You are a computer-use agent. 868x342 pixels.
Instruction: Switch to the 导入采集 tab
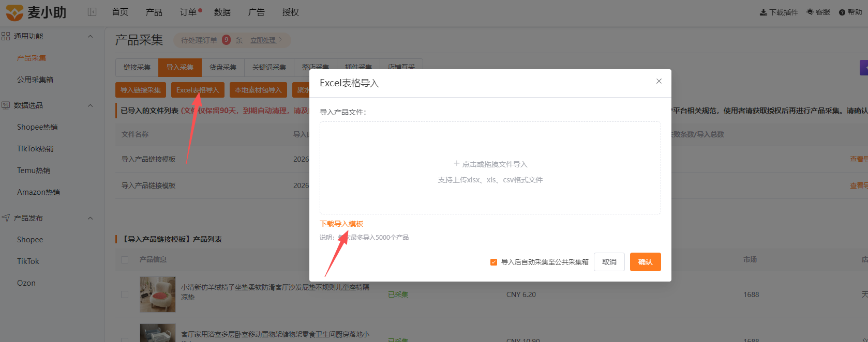[180, 67]
